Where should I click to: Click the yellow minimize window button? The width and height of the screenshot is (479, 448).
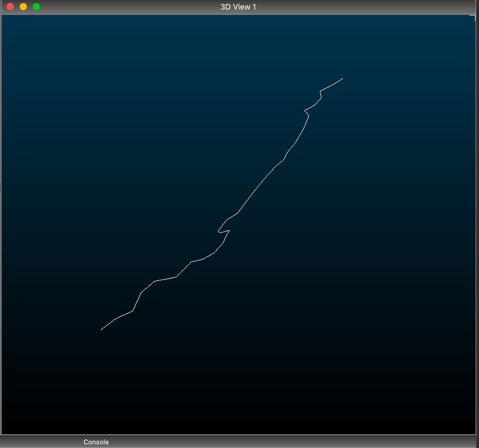coord(23,7)
